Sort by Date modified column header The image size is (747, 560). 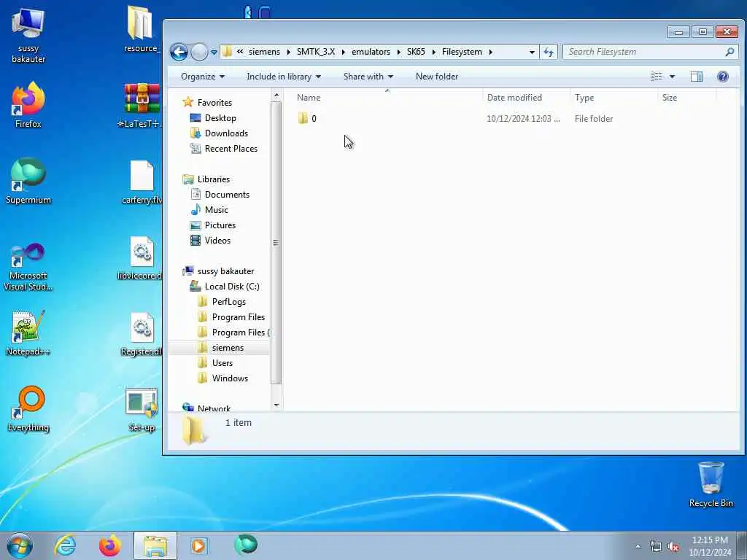526,97
